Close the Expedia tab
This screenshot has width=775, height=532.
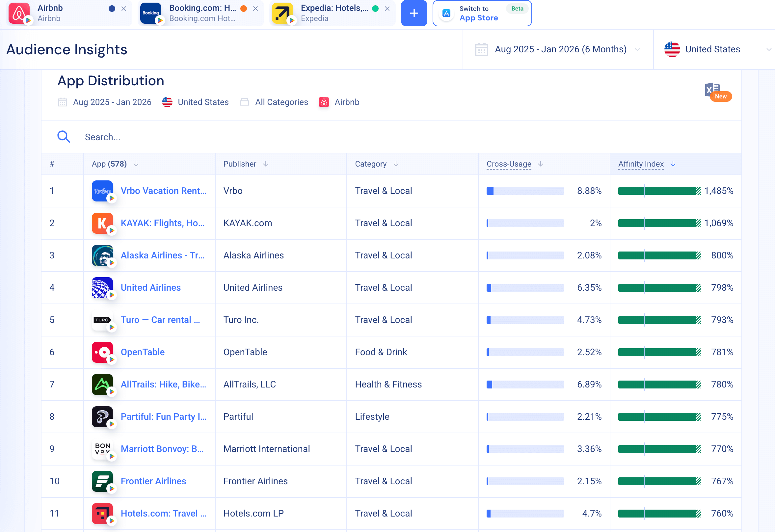387,9
